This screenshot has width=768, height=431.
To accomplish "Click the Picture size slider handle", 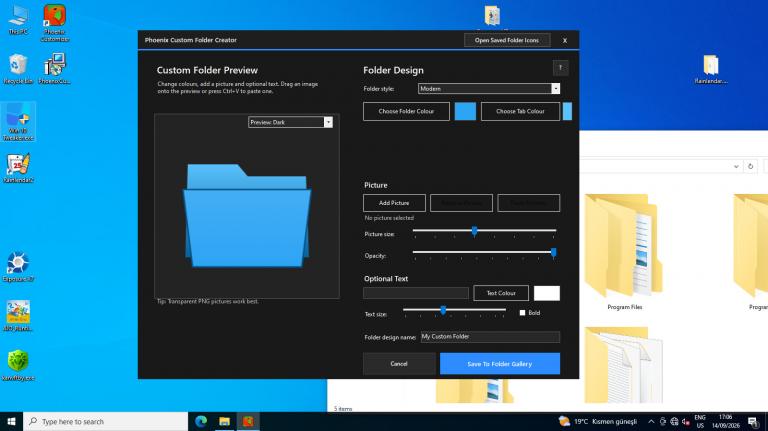I will click(474, 231).
